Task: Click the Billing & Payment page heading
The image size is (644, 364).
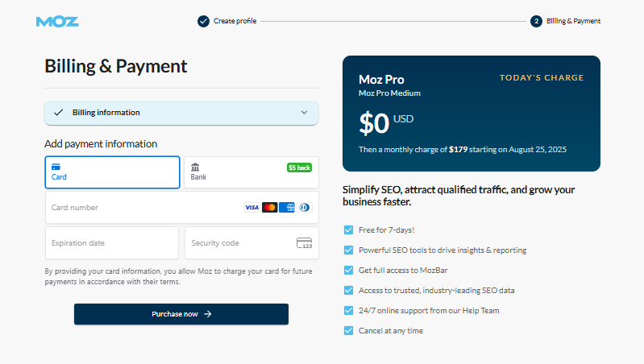Action: click(116, 66)
